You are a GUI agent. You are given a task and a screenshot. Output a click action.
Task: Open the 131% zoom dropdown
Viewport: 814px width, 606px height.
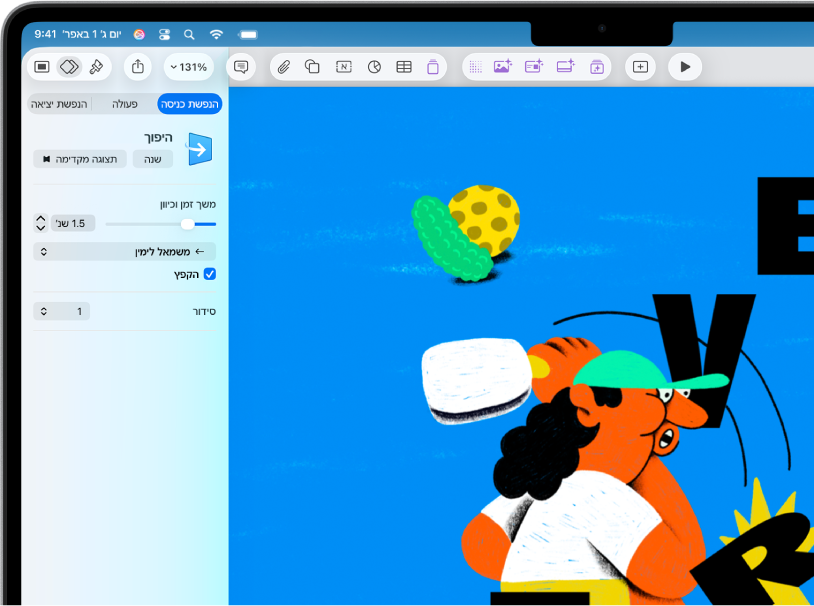point(189,67)
